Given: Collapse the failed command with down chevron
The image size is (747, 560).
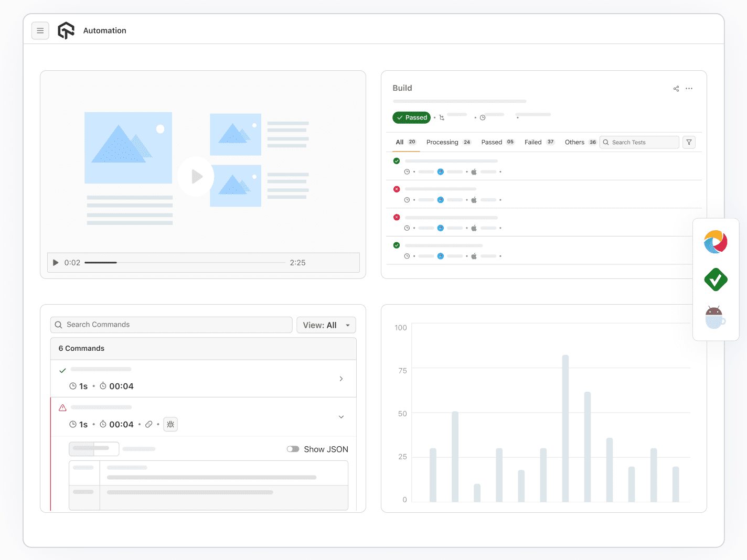Looking at the screenshot, I should tap(341, 417).
